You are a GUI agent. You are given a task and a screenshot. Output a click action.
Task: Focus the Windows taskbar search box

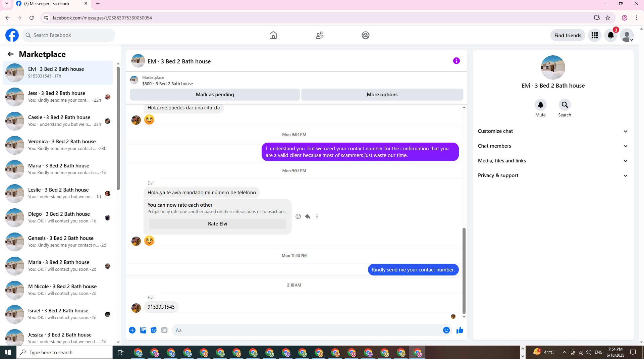64,352
